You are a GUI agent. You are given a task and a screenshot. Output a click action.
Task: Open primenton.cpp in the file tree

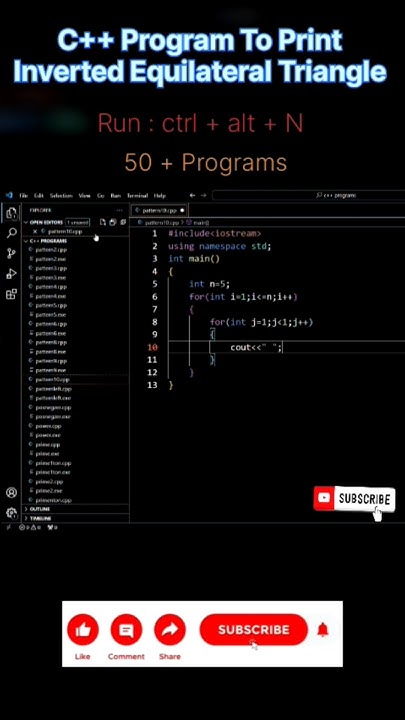(x=54, y=500)
